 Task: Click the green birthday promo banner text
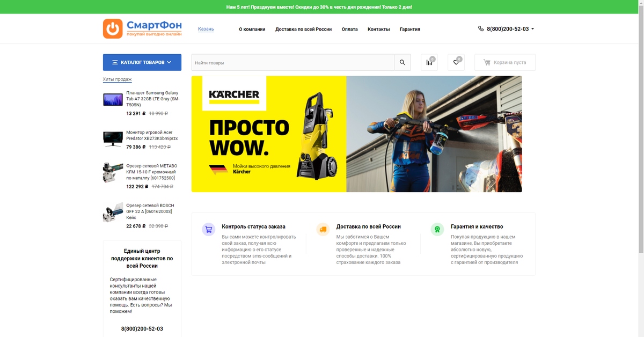319,7
